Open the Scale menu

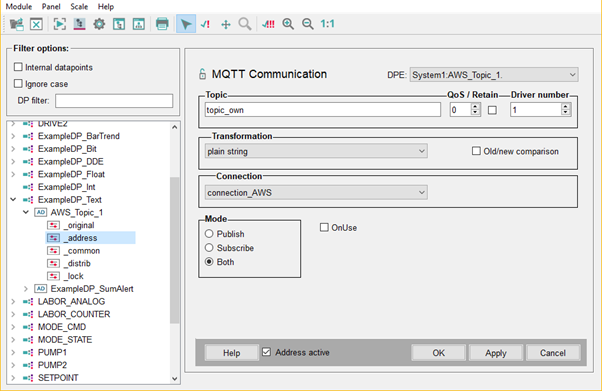coord(79,7)
